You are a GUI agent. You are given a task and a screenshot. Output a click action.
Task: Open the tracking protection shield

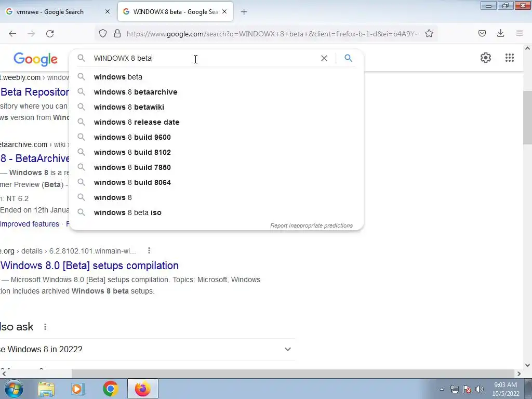(x=103, y=34)
